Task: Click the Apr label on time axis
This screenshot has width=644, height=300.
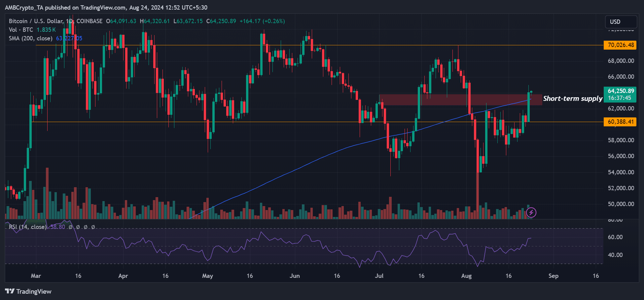Action: pyautogui.click(x=123, y=276)
